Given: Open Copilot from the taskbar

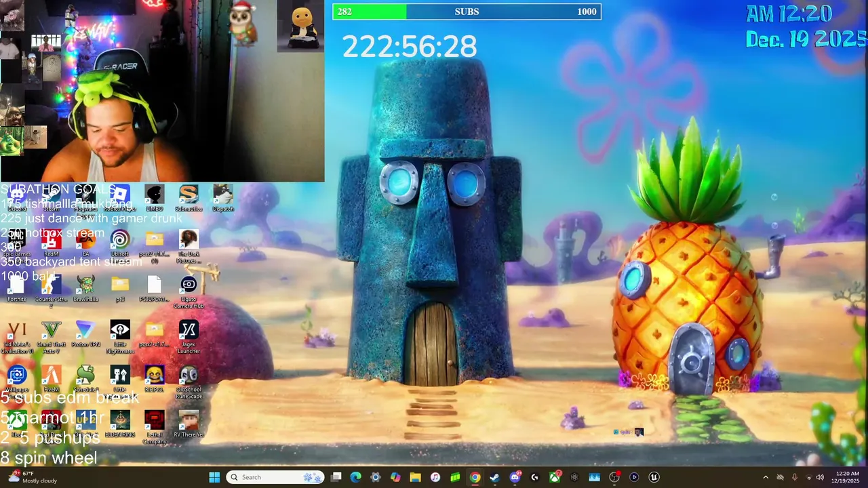Looking at the screenshot, I should tap(395, 477).
